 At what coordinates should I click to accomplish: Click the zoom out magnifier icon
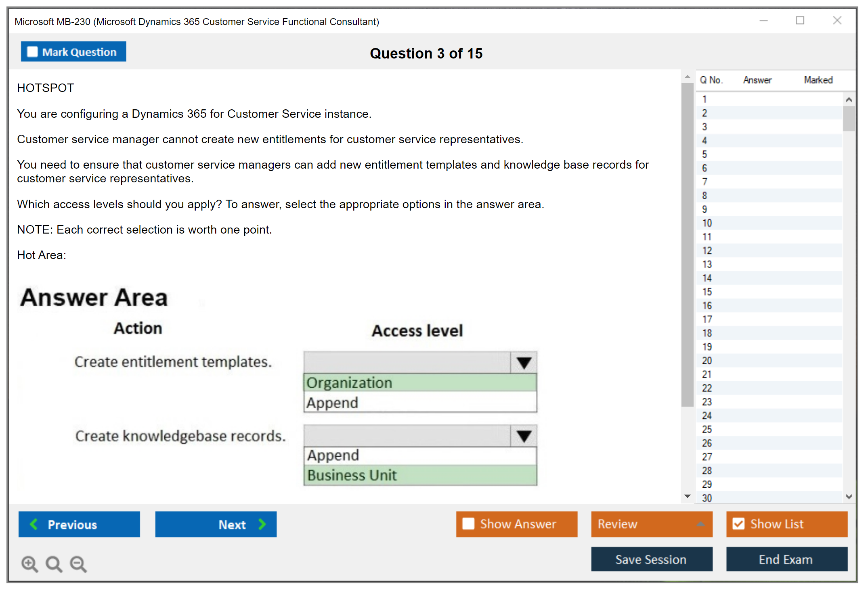point(78,564)
